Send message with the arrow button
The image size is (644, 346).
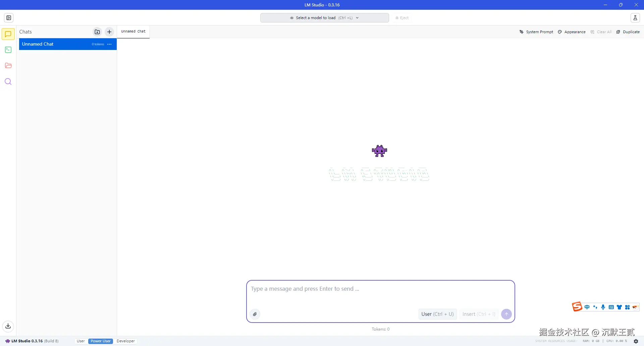tap(506, 314)
